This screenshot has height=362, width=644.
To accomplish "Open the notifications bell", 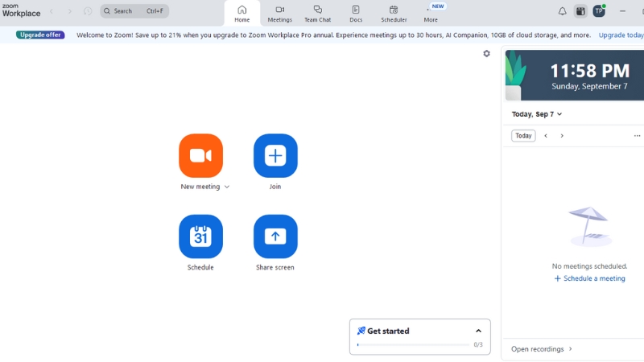I will pyautogui.click(x=562, y=11).
